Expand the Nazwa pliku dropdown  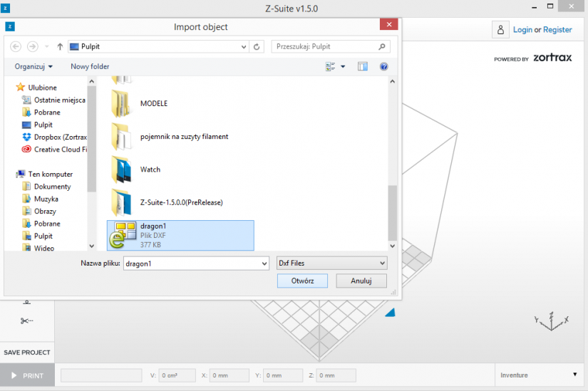point(264,264)
